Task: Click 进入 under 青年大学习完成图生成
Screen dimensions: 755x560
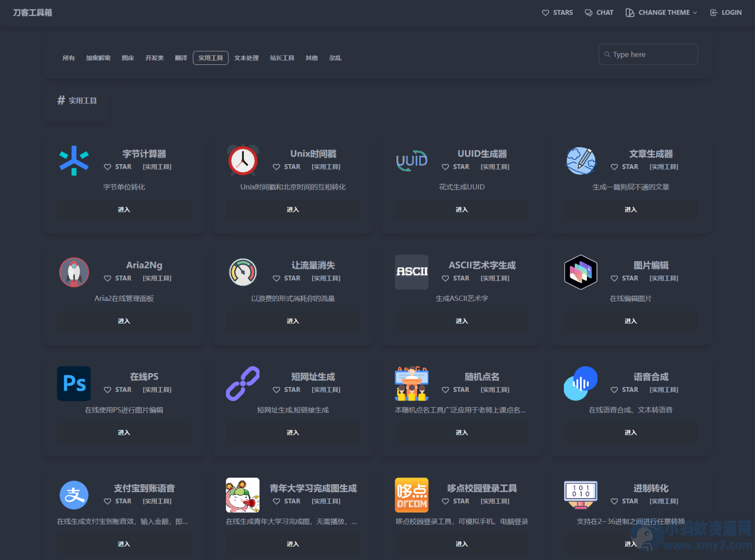Action: point(293,544)
